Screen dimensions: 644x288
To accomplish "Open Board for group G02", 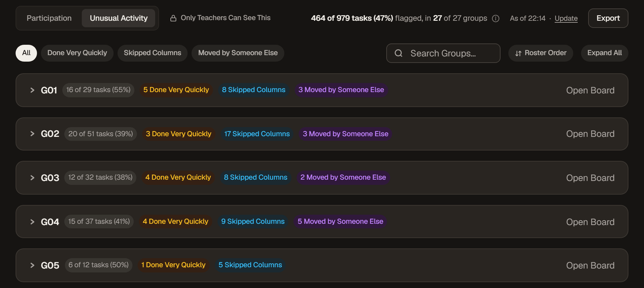I will click(590, 134).
